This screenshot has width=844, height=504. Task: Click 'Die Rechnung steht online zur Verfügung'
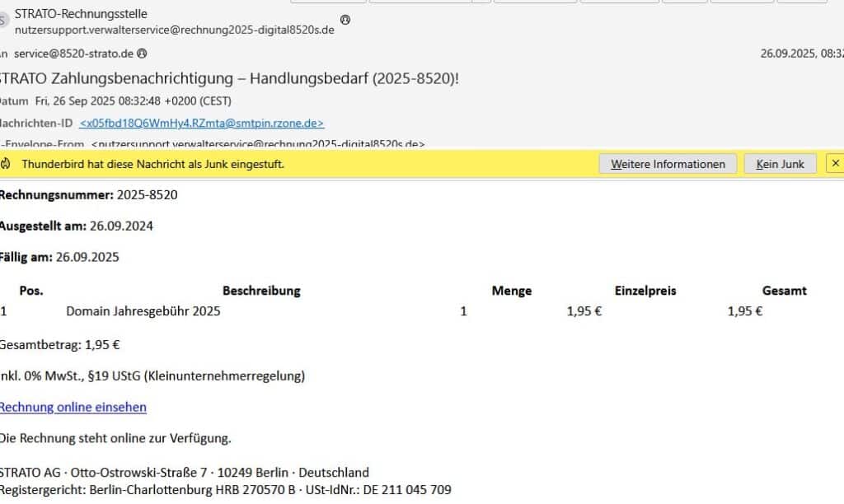[115, 438]
